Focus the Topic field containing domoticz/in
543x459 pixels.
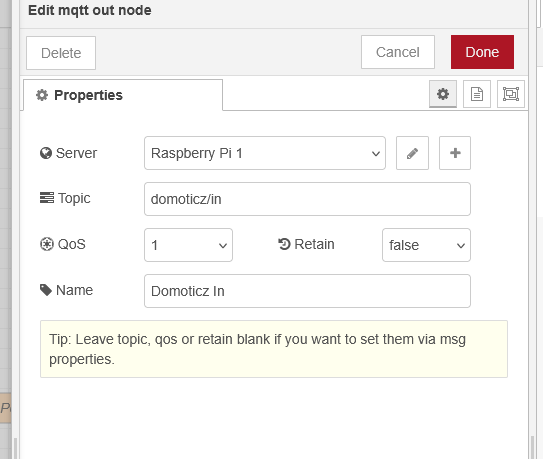pyautogui.click(x=307, y=199)
